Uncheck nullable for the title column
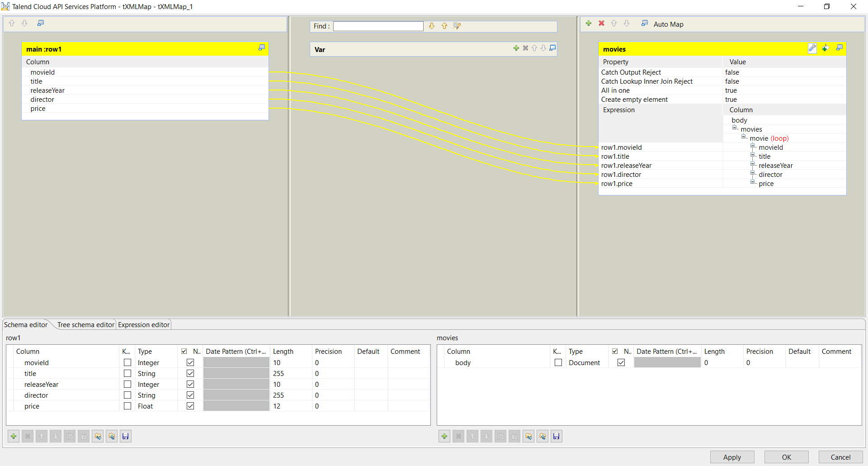This screenshot has width=868, height=466. click(x=190, y=374)
